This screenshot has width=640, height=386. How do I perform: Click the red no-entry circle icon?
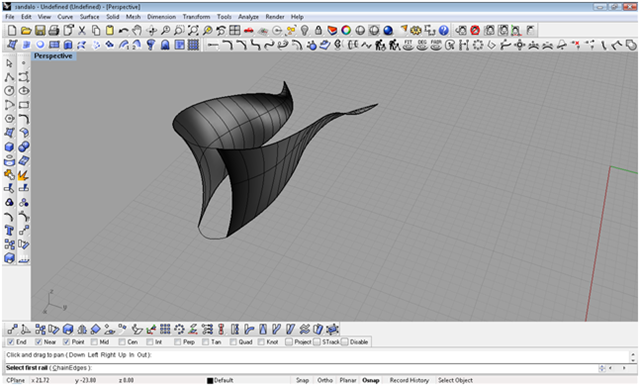475,30
